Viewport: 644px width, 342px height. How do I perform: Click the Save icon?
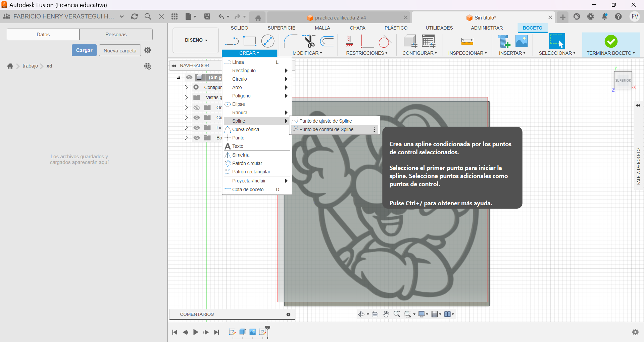207,16
